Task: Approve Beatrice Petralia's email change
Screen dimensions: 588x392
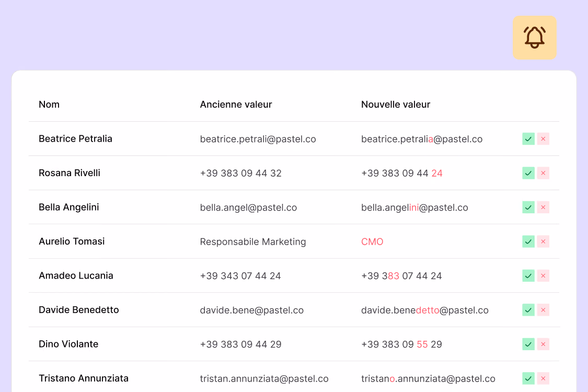Action: coord(528,139)
